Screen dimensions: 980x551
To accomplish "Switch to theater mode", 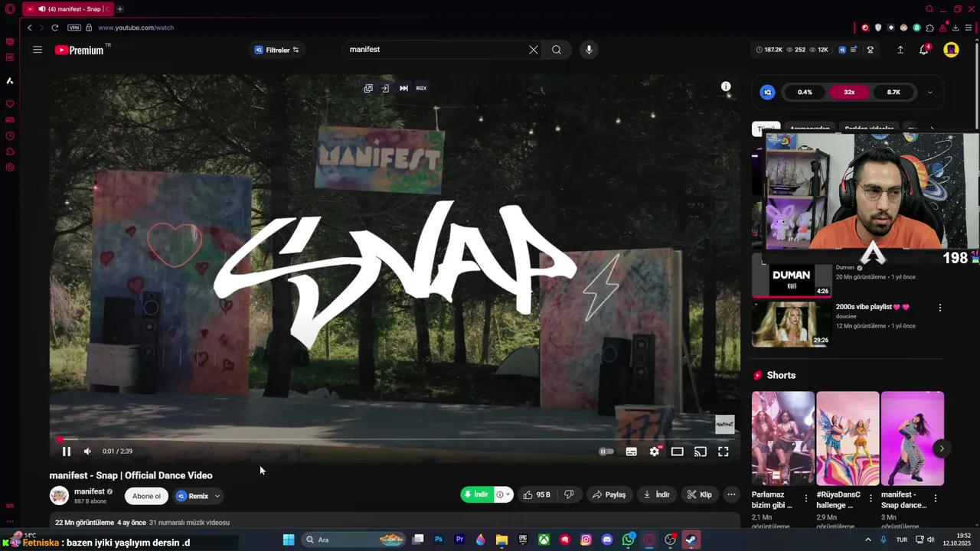I will (678, 452).
